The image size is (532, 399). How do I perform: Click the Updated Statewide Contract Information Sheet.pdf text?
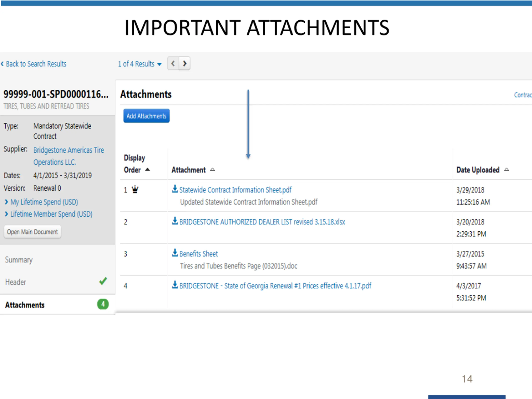click(249, 202)
